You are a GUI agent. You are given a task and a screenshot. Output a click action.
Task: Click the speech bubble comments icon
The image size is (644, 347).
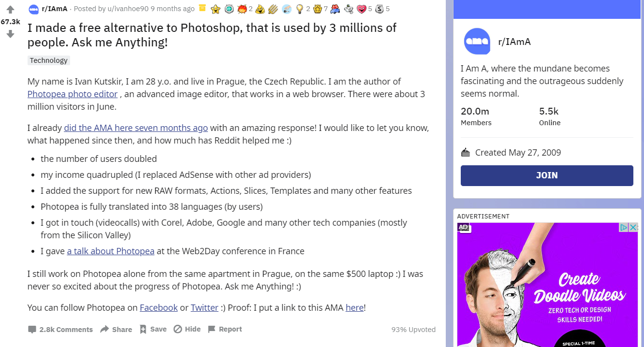point(32,330)
